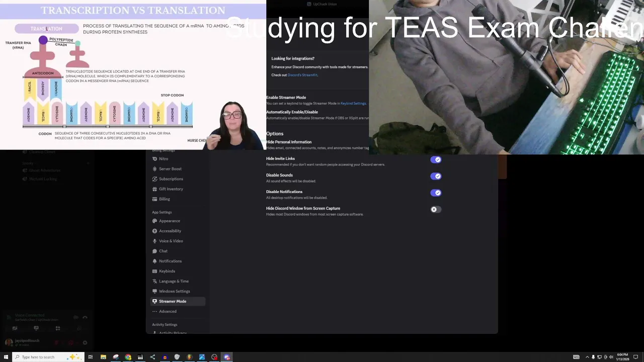Switch to Google Chrome on the taskbar
644x362 pixels.
[x=128, y=357]
